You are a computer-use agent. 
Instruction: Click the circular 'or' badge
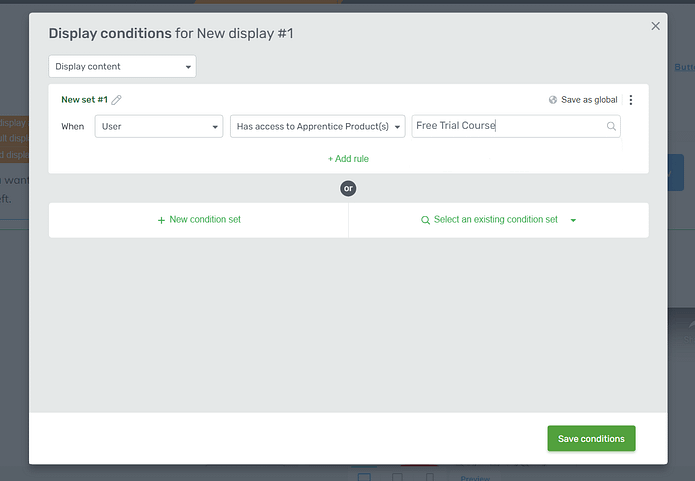click(348, 188)
